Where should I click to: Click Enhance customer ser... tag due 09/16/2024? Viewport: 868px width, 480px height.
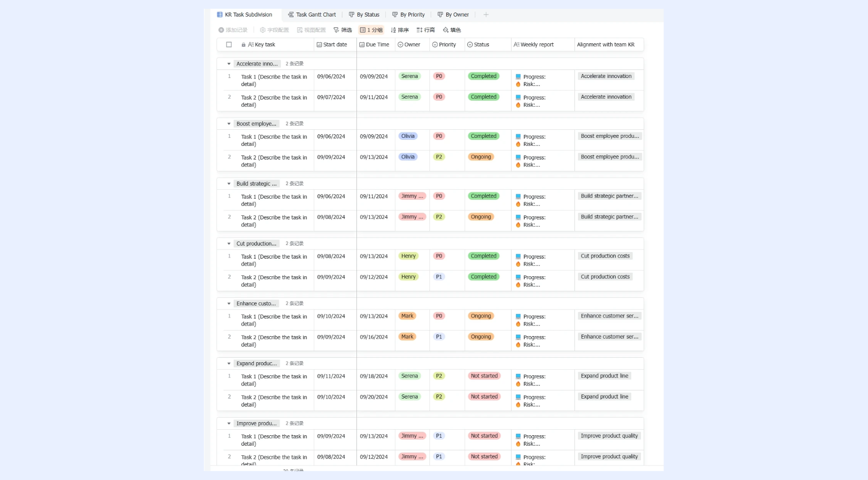pyautogui.click(x=610, y=337)
